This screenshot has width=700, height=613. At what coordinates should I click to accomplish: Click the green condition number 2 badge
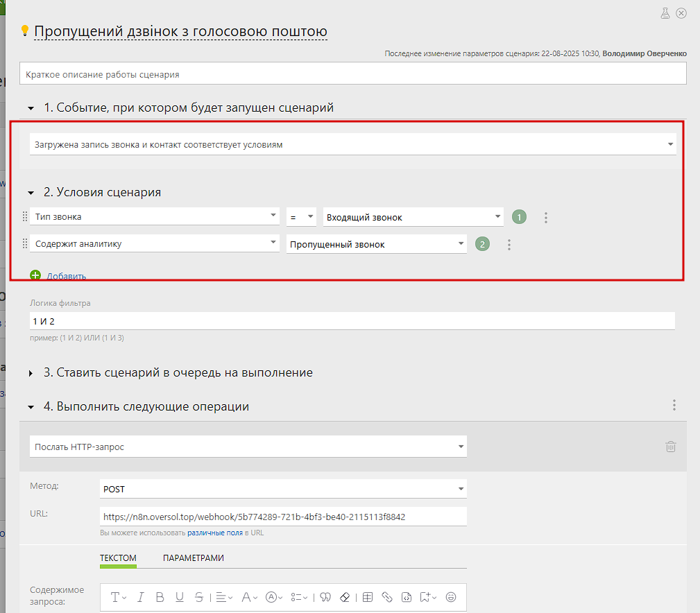[482, 244]
